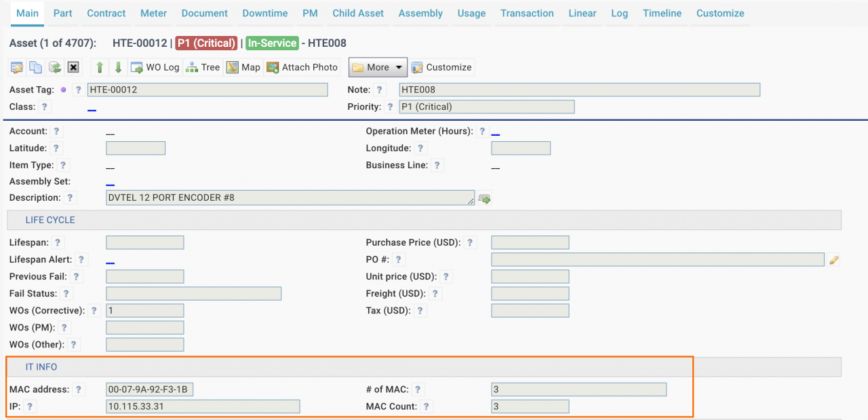Click the Class link value
The width and height of the screenshot is (868, 420).
point(92,108)
